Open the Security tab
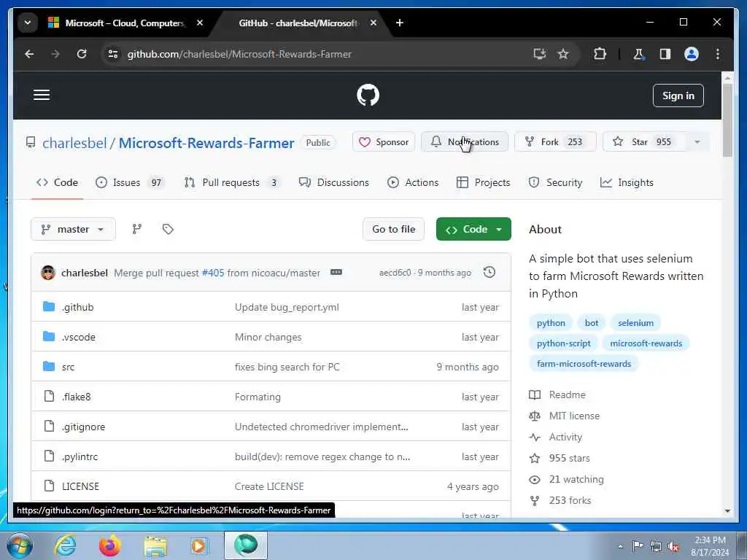 [x=555, y=182]
